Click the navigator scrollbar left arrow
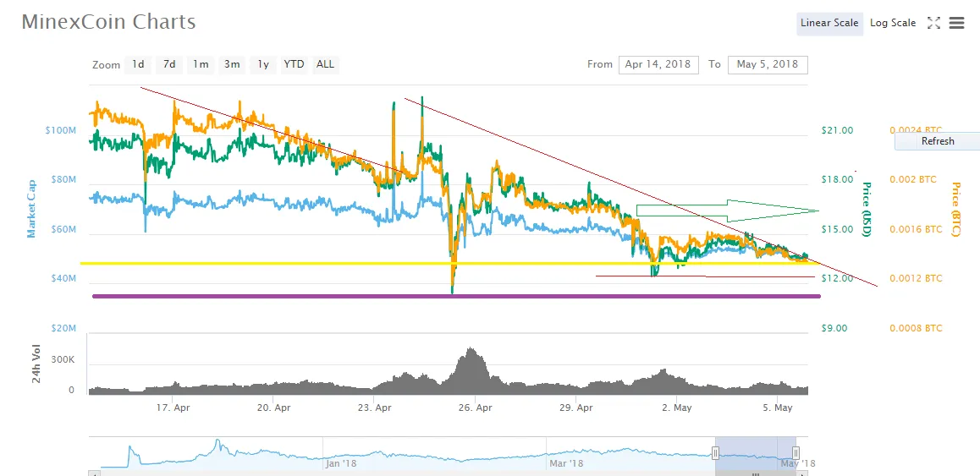 coord(95,473)
